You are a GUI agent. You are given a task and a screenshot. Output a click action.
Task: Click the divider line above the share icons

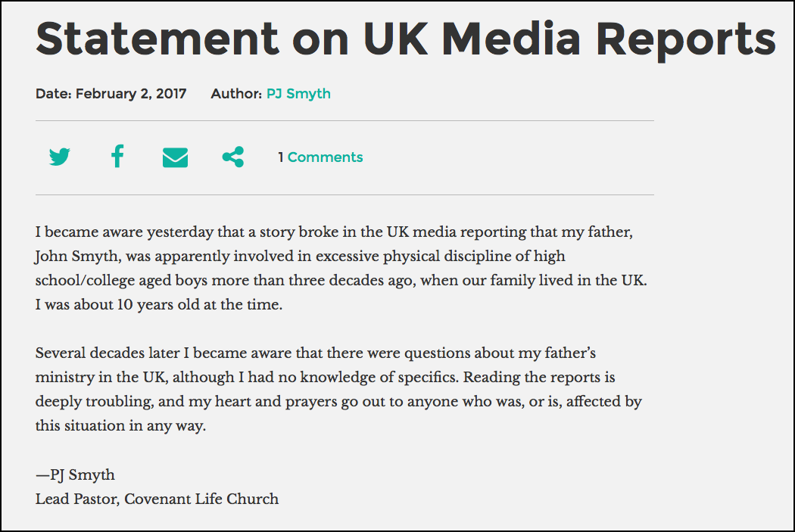(344, 120)
